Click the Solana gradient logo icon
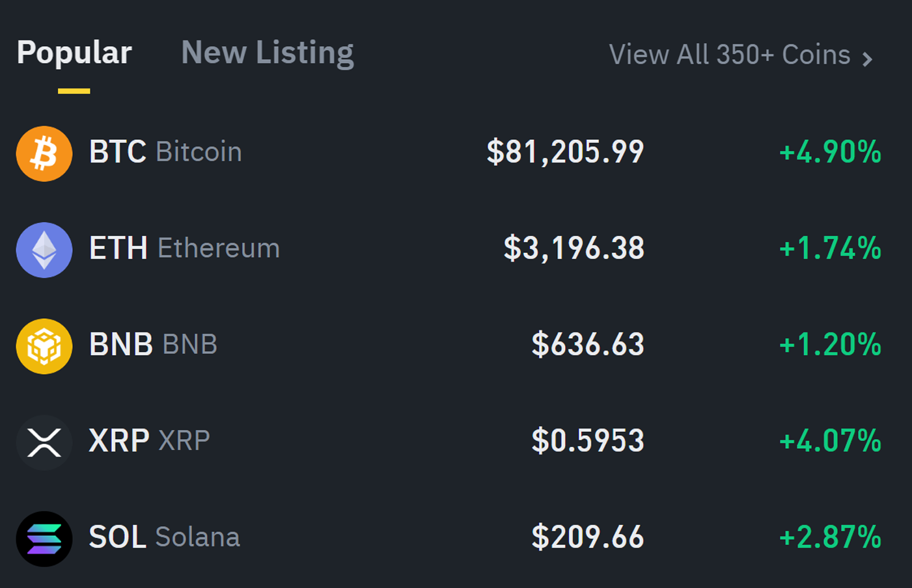 click(44, 539)
